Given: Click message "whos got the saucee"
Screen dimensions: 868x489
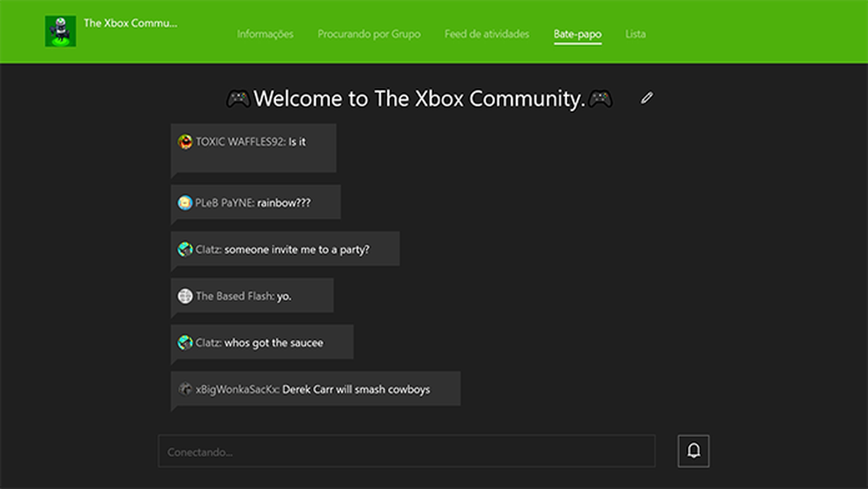Looking at the screenshot, I should pos(273,342).
